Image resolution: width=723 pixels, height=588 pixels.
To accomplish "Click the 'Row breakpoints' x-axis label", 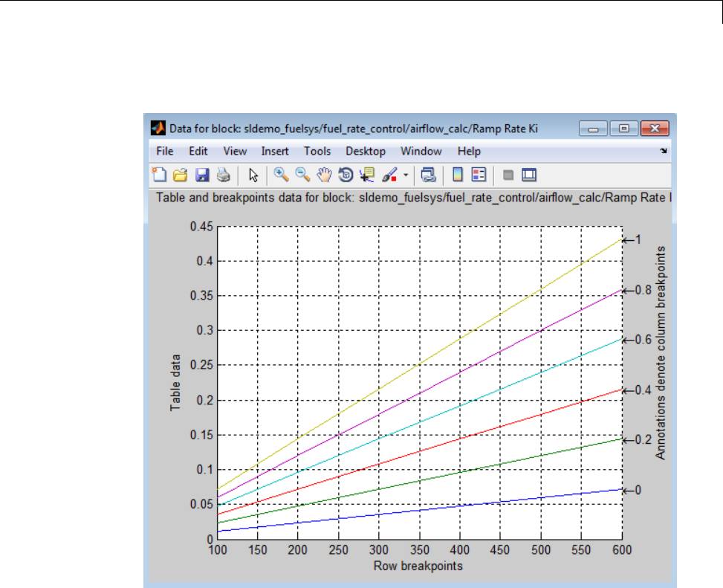I will pyautogui.click(x=418, y=566).
